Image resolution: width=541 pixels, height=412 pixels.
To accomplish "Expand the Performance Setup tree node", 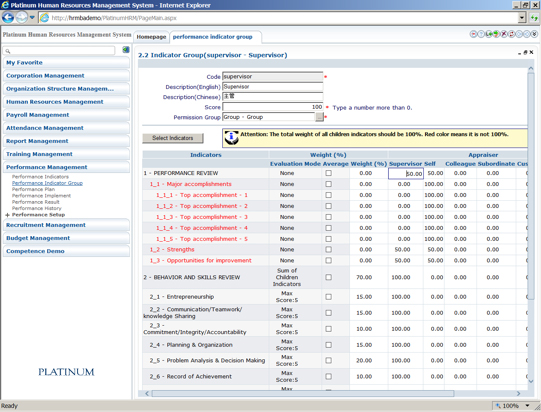I will click(x=7, y=215).
